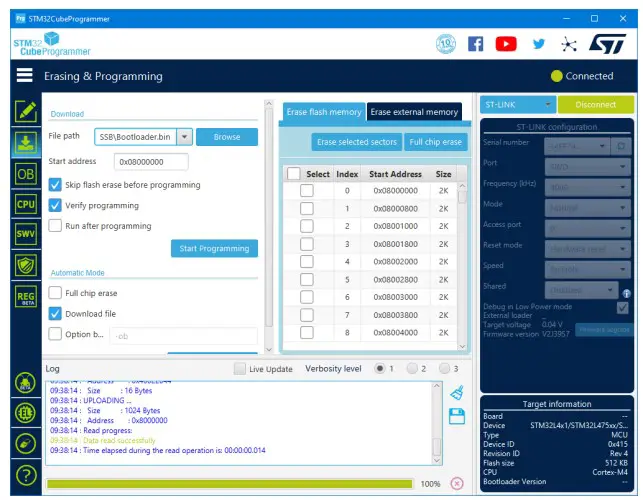Click the ST logo
Screen dimensions: 643x500
(x=607, y=44)
